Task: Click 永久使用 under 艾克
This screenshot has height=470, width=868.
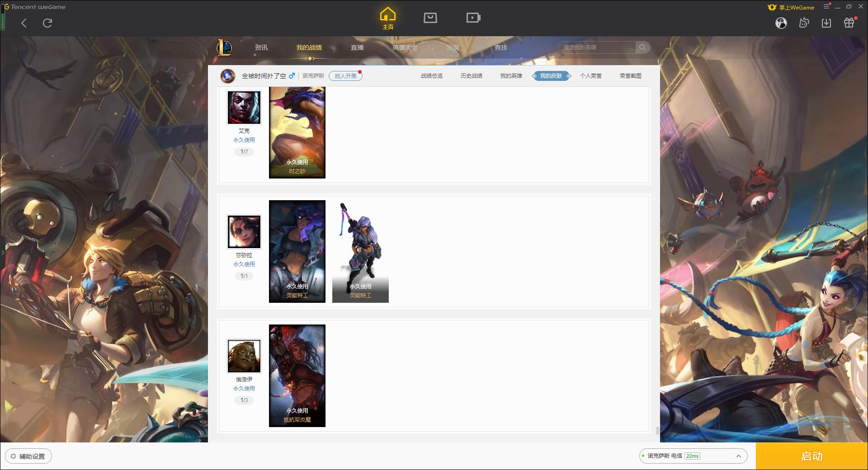Action: pos(244,140)
